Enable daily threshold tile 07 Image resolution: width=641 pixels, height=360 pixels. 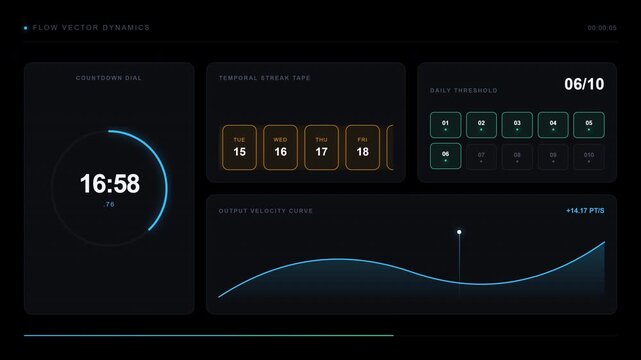(x=481, y=157)
